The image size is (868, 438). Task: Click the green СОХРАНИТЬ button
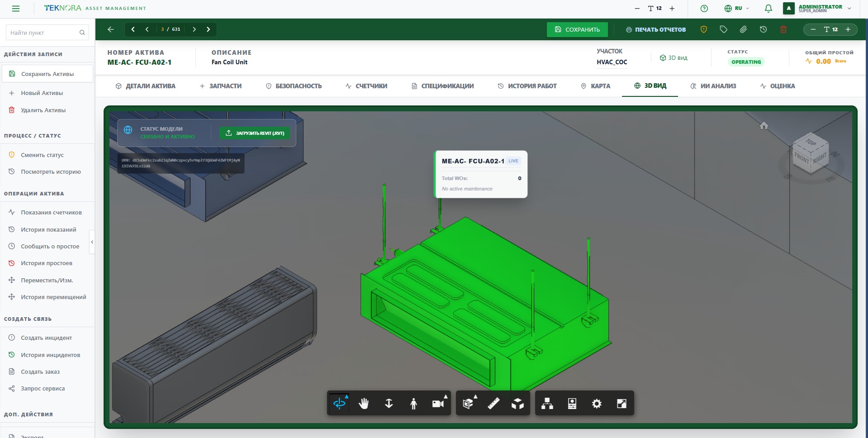[x=577, y=29]
